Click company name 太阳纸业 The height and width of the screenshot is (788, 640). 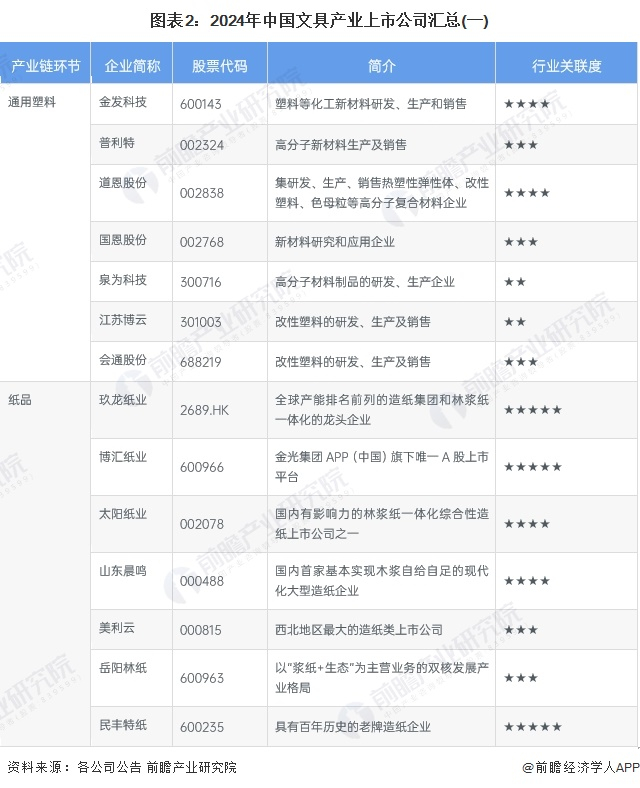point(123,514)
